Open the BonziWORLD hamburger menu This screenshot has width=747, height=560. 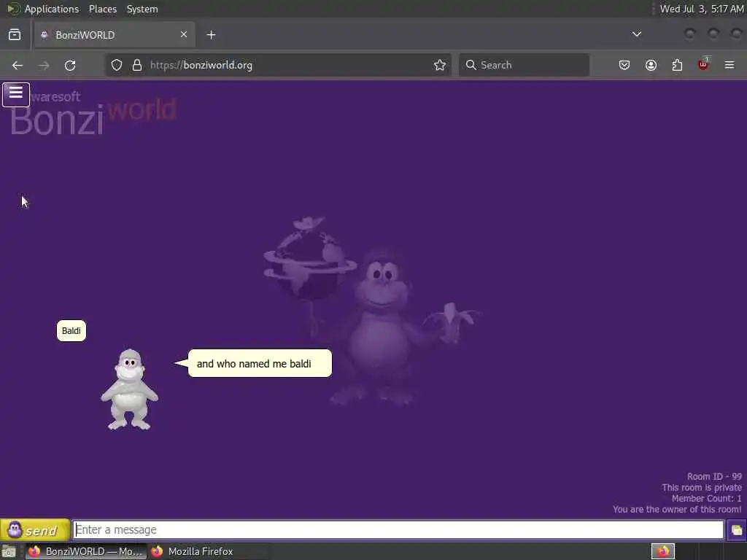point(16,94)
